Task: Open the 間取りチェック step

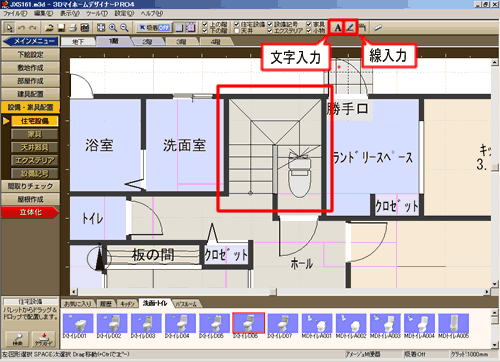Action: tap(30, 186)
